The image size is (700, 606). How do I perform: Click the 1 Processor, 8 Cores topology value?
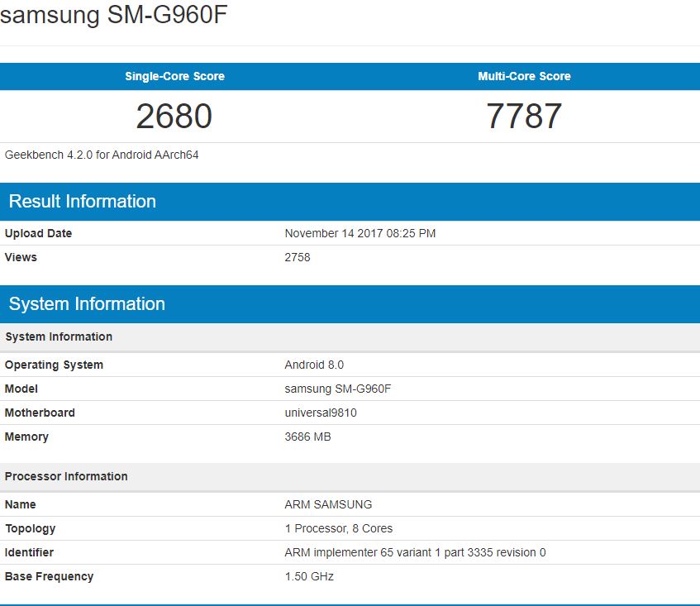[x=339, y=528]
